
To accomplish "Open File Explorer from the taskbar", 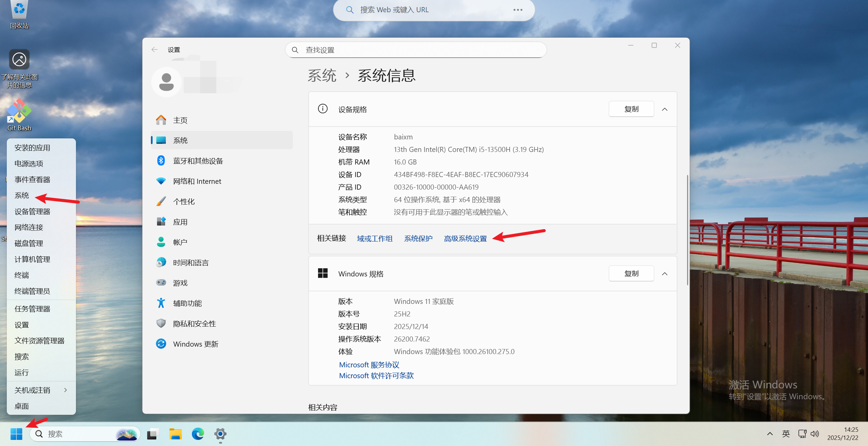I will pyautogui.click(x=175, y=434).
